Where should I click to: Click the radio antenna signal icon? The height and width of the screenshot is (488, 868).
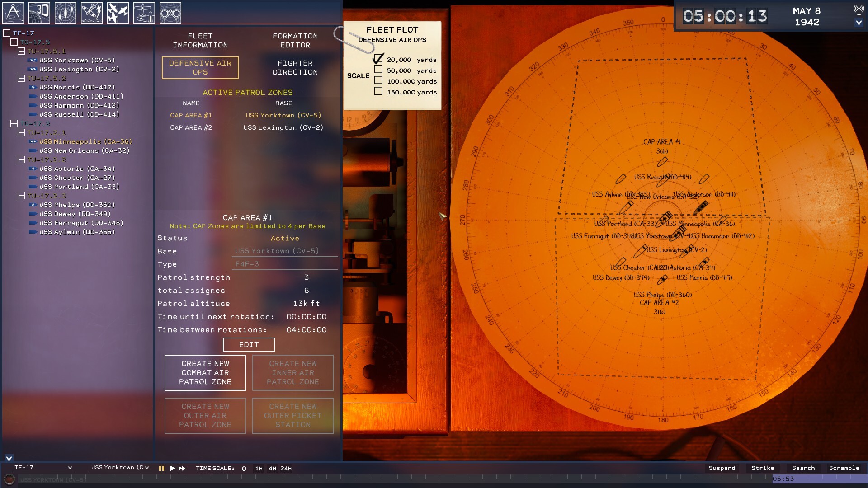point(859,10)
